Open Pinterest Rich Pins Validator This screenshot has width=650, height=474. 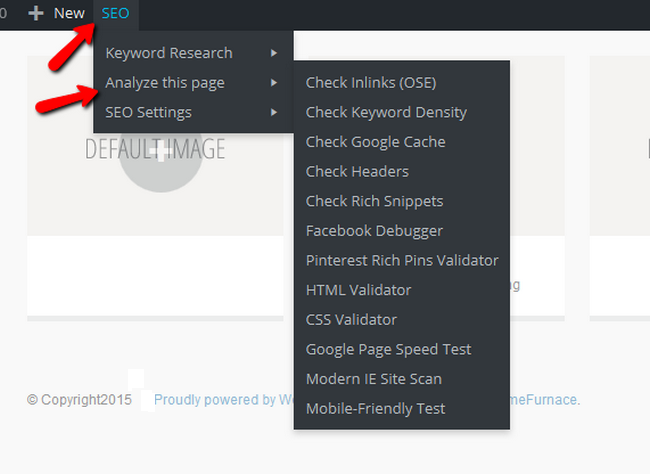(401, 260)
